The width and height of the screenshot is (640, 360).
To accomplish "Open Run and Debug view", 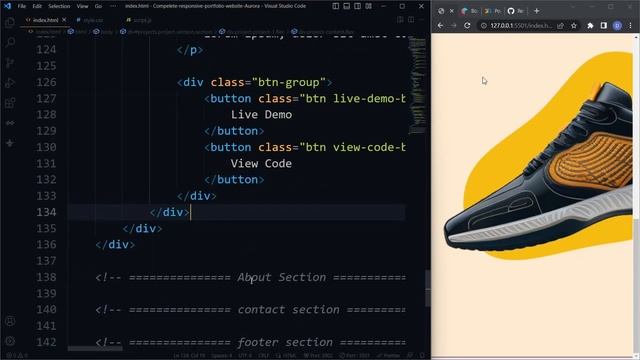I will click(x=10, y=82).
